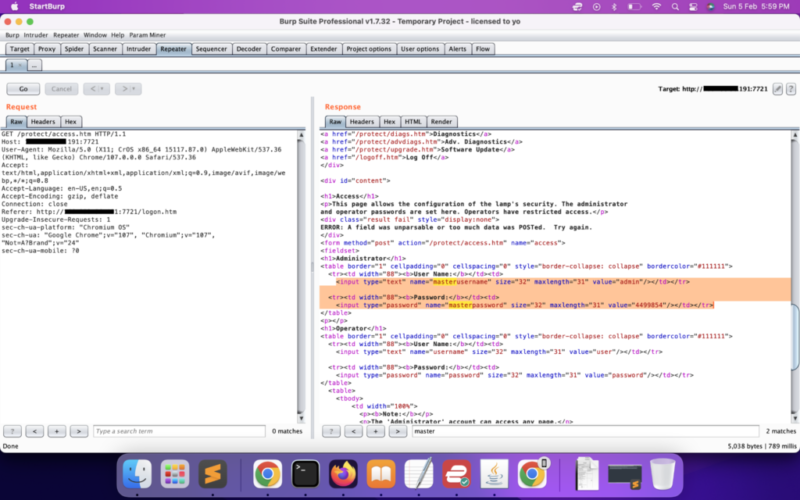Open the Intruder menu
This screenshot has width=800, height=500.
pos(36,35)
